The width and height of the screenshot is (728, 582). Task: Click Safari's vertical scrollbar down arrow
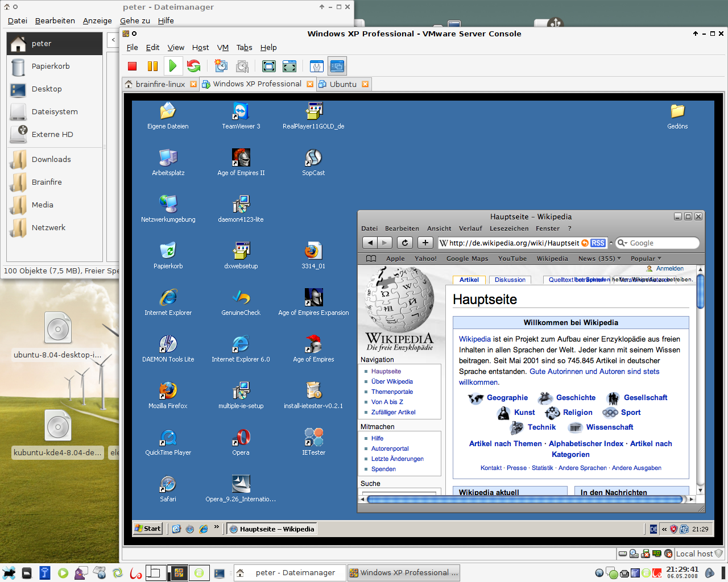(x=700, y=490)
